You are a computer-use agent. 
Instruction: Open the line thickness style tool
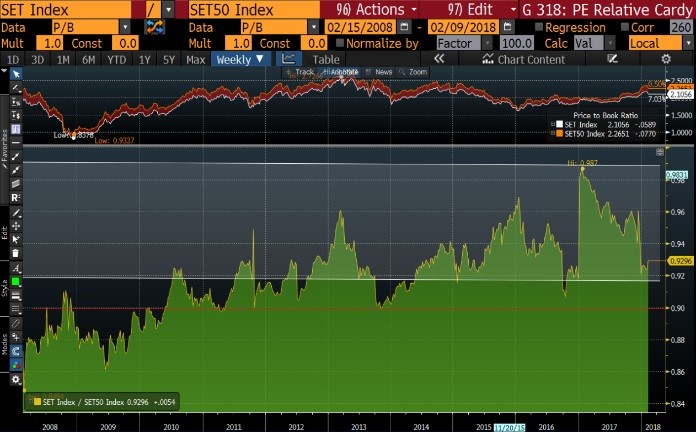pyautogui.click(x=16, y=296)
